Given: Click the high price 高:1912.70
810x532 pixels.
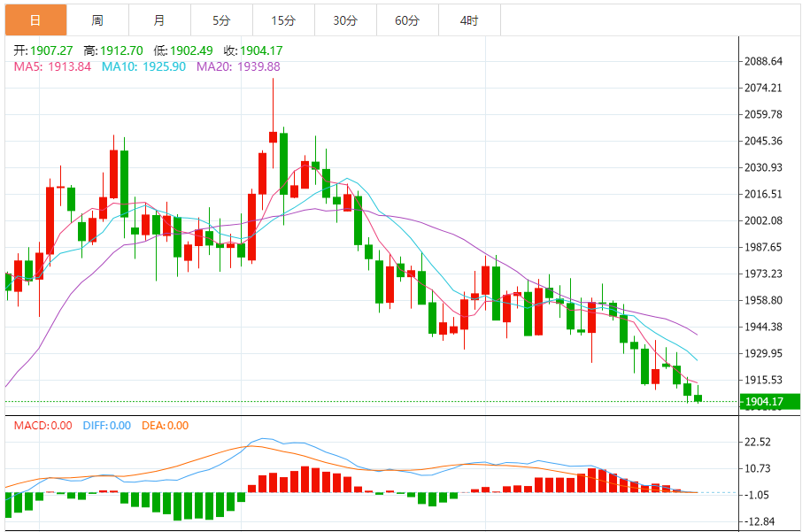Looking at the screenshot, I should 113,50.
